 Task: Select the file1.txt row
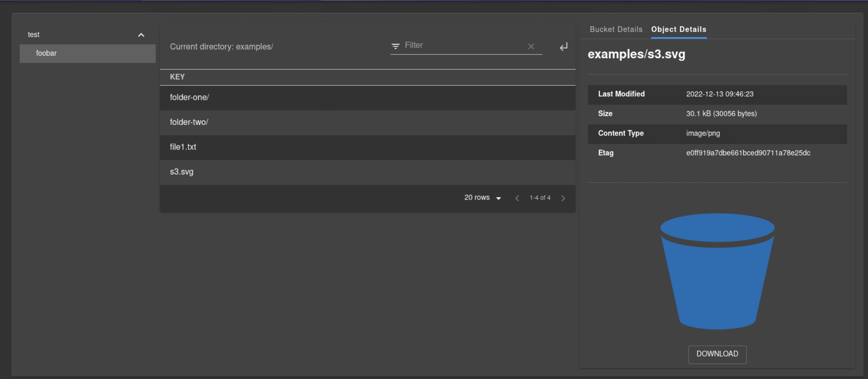[x=367, y=147]
